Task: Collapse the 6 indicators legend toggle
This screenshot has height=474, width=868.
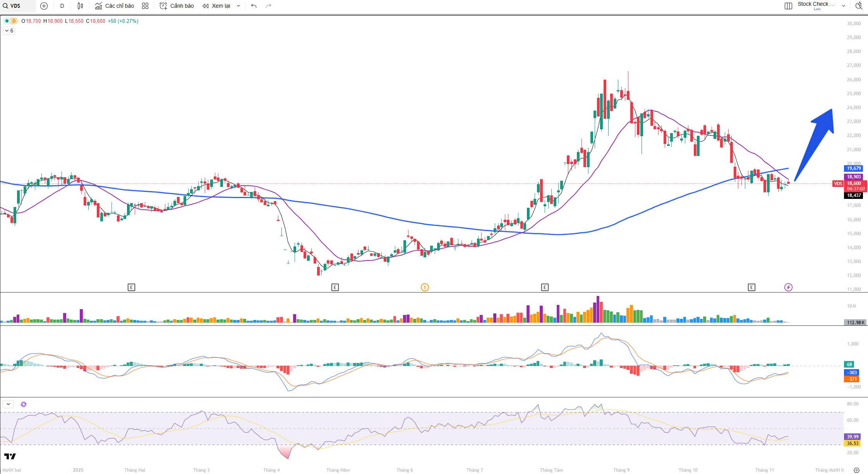Action: pyautogui.click(x=9, y=31)
